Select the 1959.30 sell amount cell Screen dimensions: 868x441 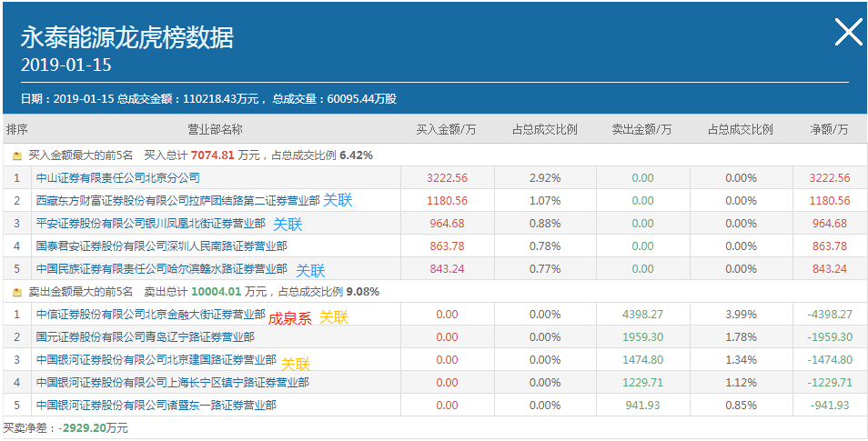coord(642,337)
